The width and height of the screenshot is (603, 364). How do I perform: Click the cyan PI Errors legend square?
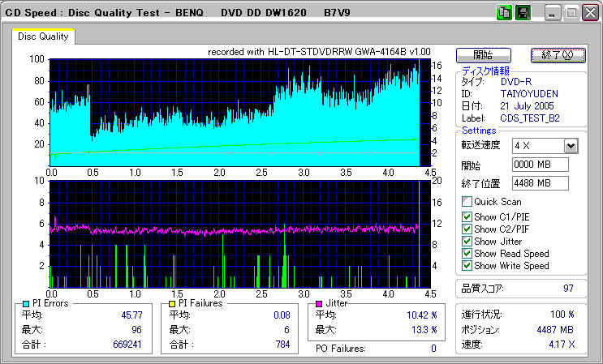click(x=26, y=303)
